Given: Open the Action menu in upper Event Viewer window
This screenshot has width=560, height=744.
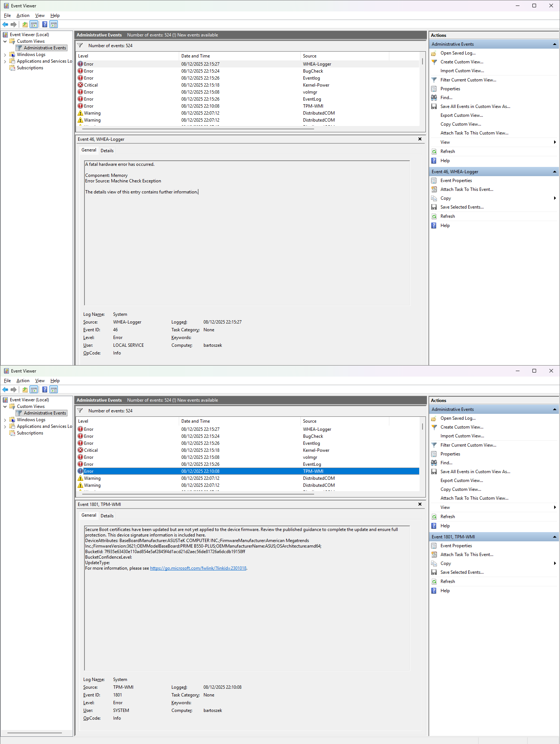Looking at the screenshot, I should 23,15.
